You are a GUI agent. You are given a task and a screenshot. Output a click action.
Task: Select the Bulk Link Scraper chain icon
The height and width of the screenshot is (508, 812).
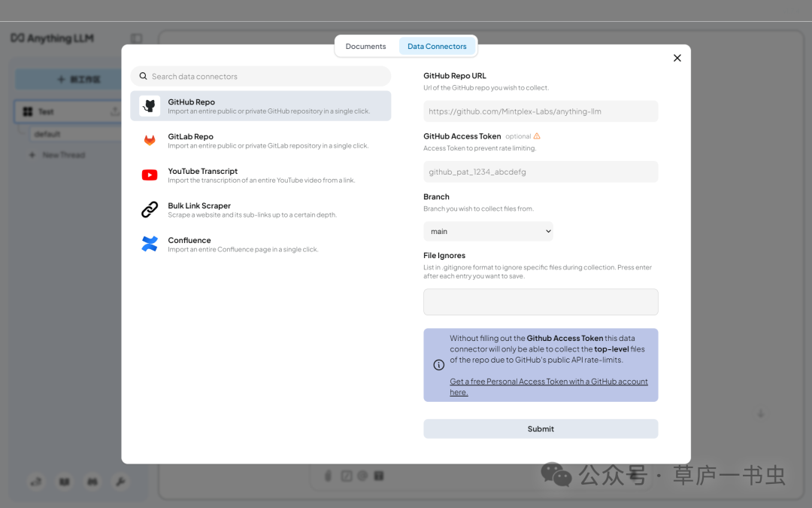pyautogui.click(x=150, y=209)
